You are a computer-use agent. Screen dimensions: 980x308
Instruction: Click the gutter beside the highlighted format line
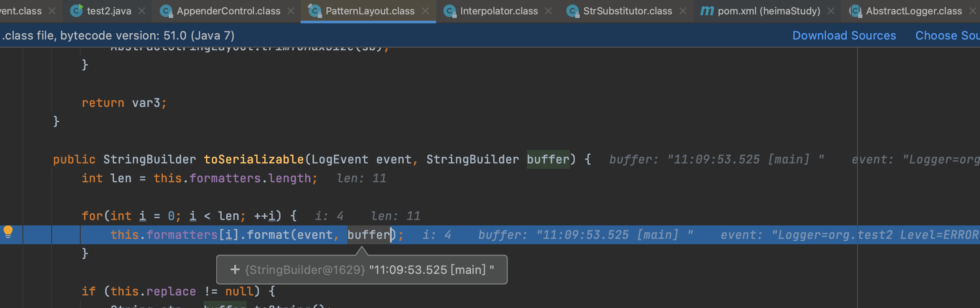pyautogui.click(x=37, y=235)
